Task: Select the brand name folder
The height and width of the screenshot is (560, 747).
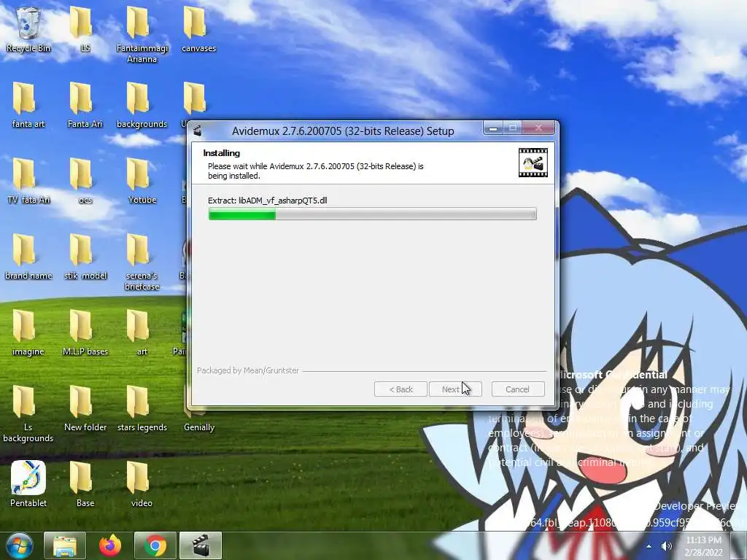Action: click(28, 257)
